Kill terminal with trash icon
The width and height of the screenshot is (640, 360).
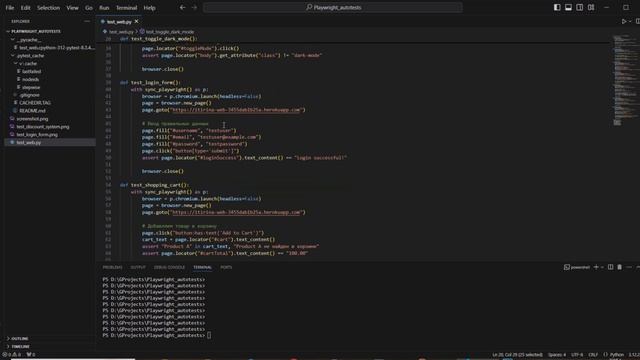tap(619, 267)
